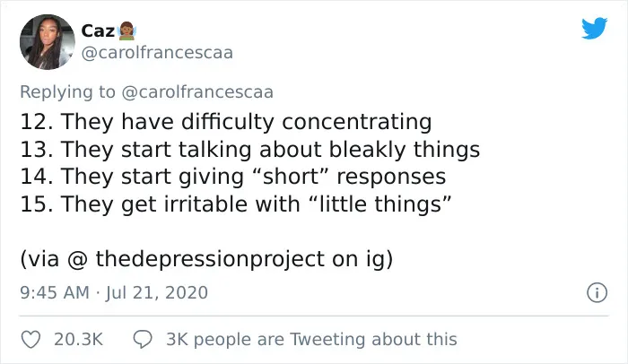Open the @carolfrancescaa mention in Replying to
The image size is (628, 364).
197,92
